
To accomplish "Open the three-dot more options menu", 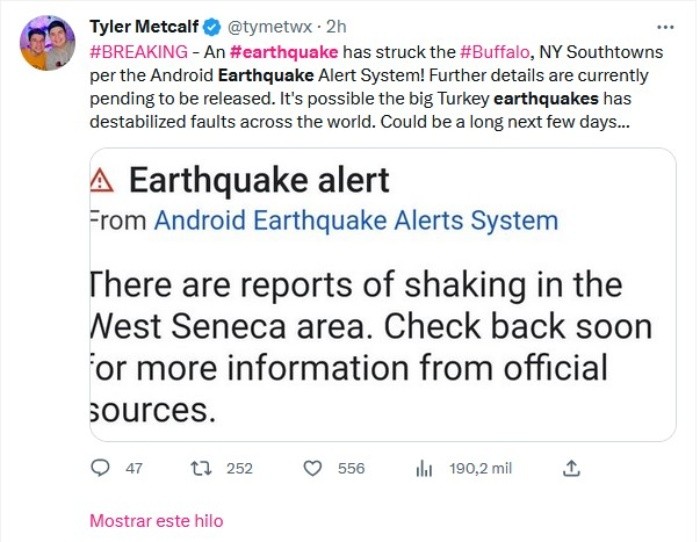I will point(663,27).
